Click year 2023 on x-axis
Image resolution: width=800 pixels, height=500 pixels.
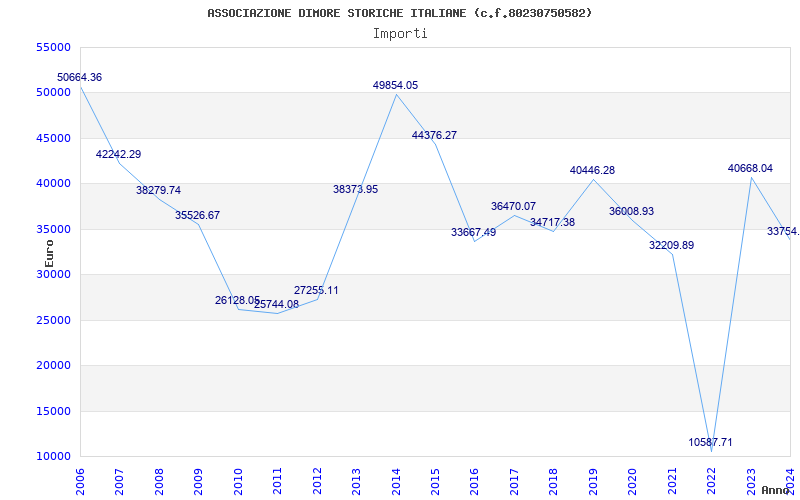click(x=752, y=482)
